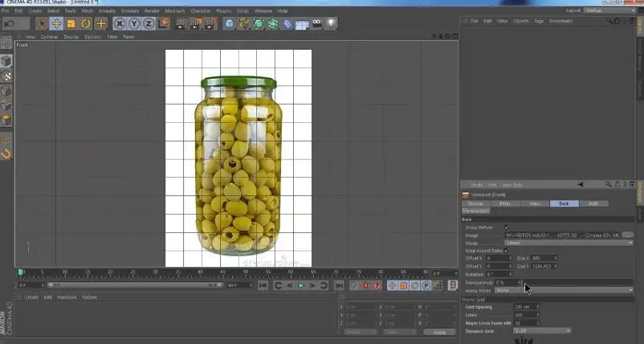Click the coordinate system icon beside Z
Viewport: 644px width, 344px height.
pyautogui.click(x=164, y=23)
